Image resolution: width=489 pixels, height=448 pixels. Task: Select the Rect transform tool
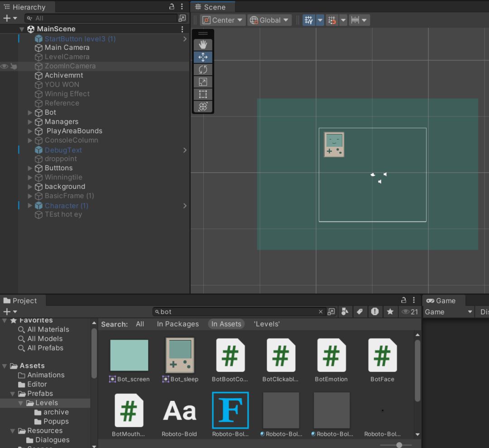pyautogui.click(x=203, y=94)
